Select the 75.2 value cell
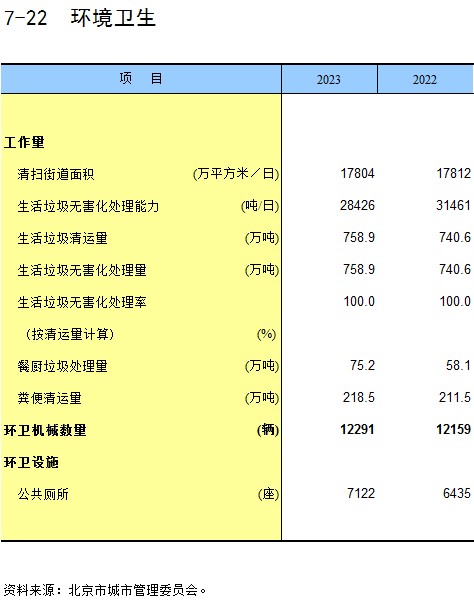The width and height of the screenshot is (474, 606). pos(362,365)
